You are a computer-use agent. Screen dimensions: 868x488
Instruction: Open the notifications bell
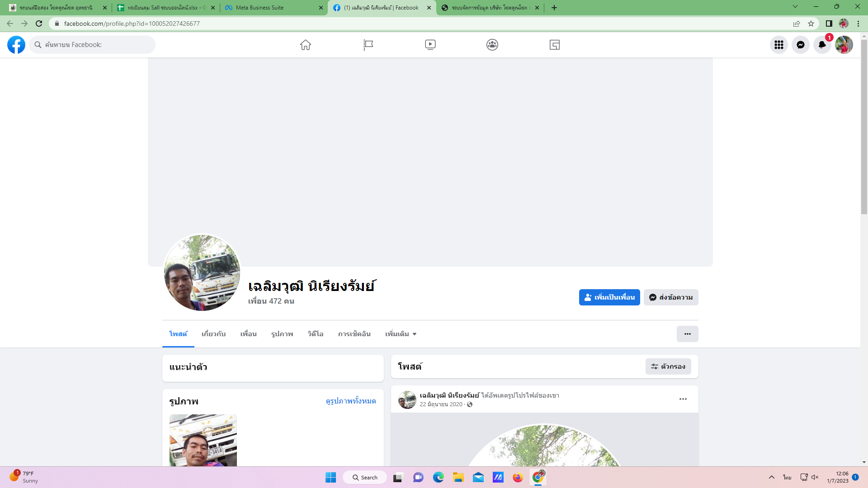822,45
